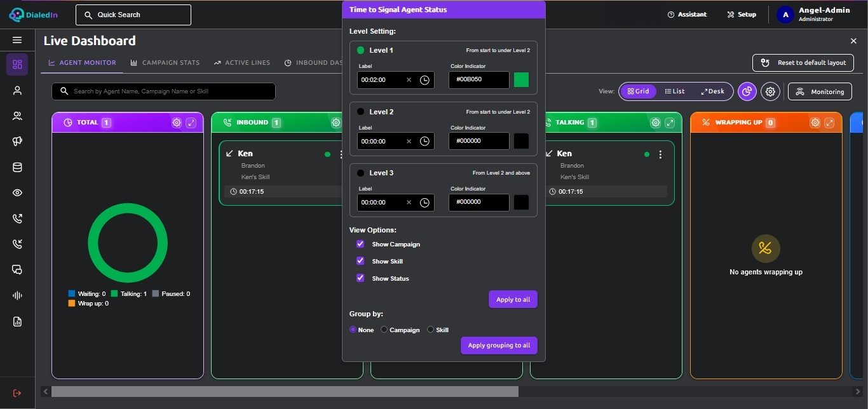Open the outbound call icon in sidebar
The height and width of the screenshot is (409, 868).
pos(17,218)
